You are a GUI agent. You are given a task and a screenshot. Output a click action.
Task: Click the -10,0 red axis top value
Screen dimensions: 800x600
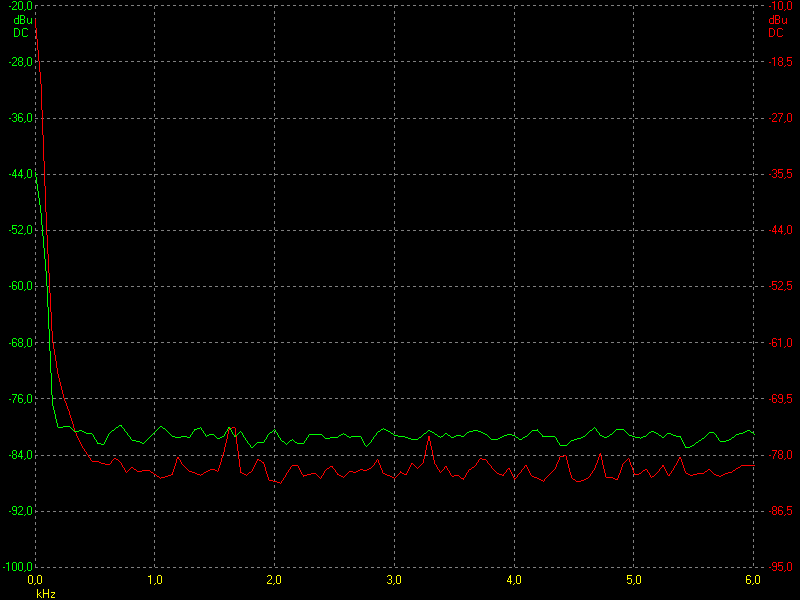[780, 6]
